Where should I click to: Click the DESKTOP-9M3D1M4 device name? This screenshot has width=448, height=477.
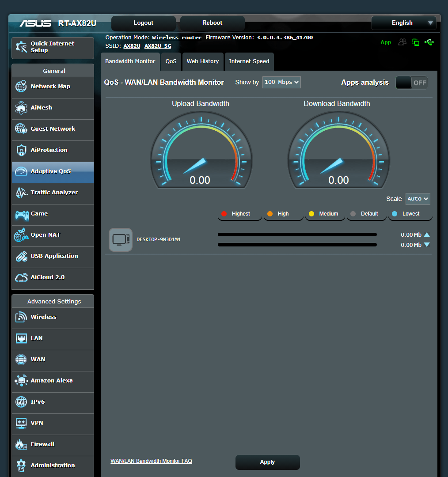tap(159, 240)
